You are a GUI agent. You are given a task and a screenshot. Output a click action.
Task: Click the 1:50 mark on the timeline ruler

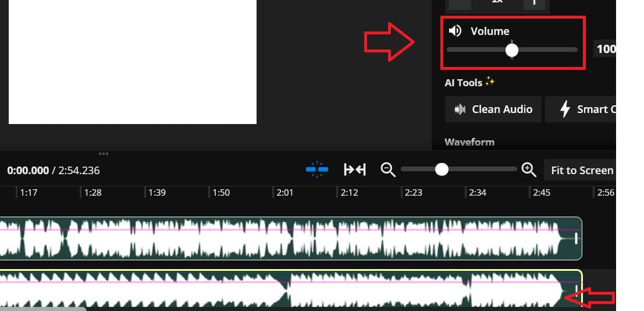tap(221, 193)
